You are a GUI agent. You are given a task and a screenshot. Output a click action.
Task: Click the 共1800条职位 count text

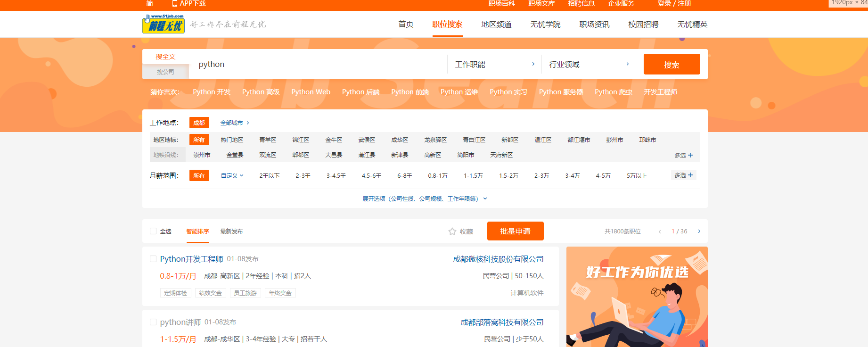(622, 231)
